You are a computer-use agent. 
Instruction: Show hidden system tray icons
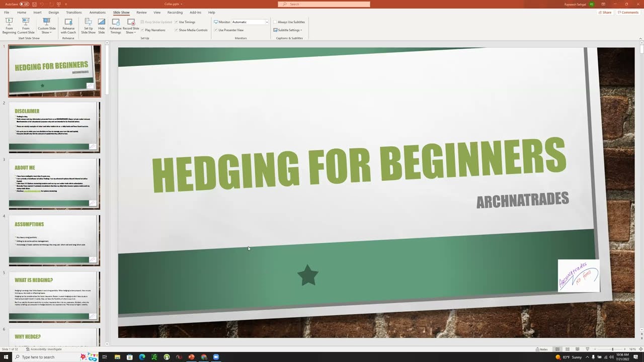(587, 357)
